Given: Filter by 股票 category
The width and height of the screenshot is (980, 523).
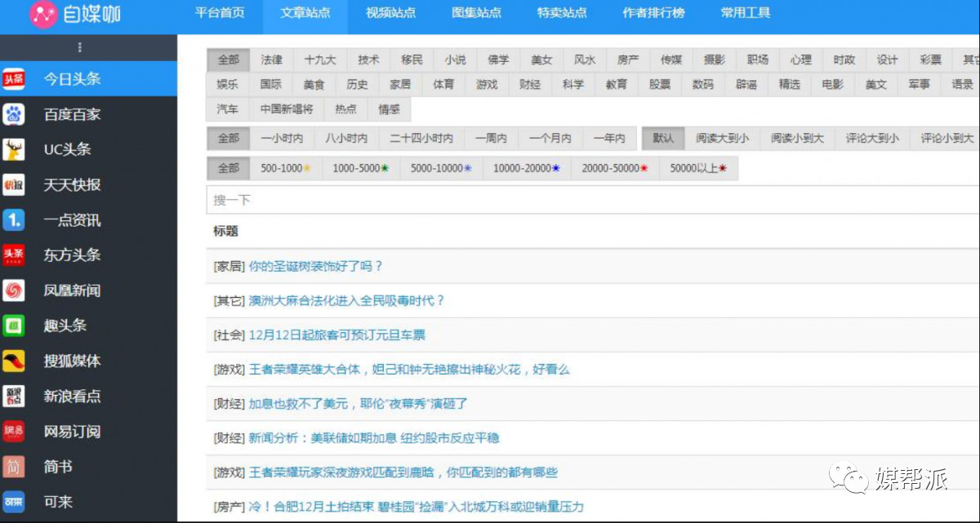Looking at the screenshot, I should pyautogui.click(x=660, y=85).
